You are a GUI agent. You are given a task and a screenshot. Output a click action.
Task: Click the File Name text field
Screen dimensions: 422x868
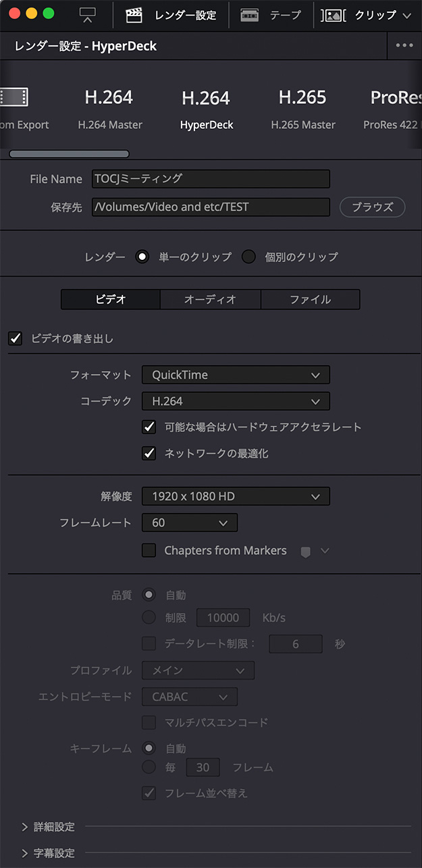pyautogui.click(x=211, y=179)
